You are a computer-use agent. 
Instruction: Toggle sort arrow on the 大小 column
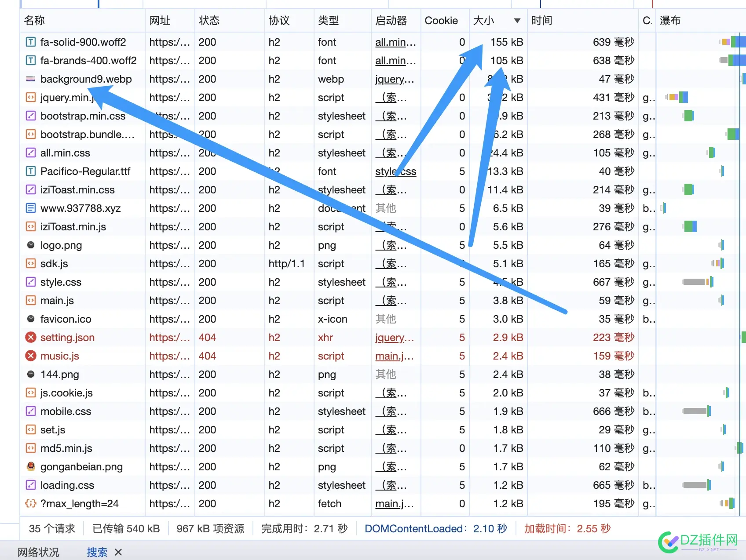[517, 21]
